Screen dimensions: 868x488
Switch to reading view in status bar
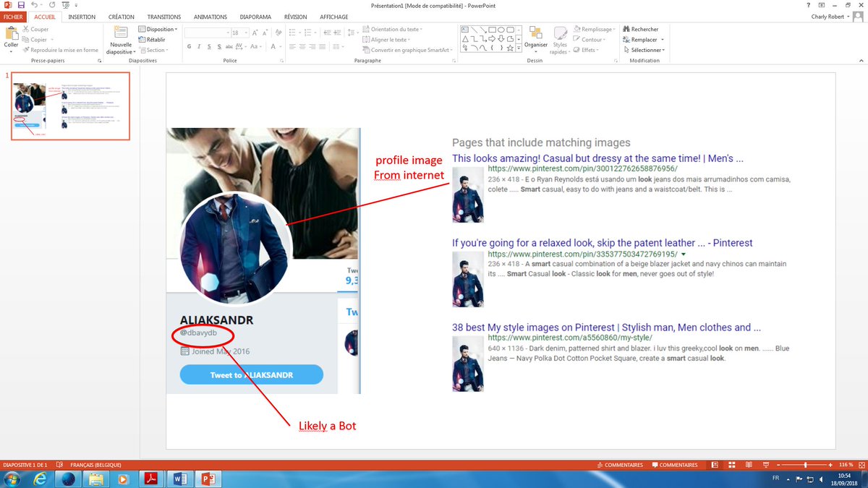(749, 465)
